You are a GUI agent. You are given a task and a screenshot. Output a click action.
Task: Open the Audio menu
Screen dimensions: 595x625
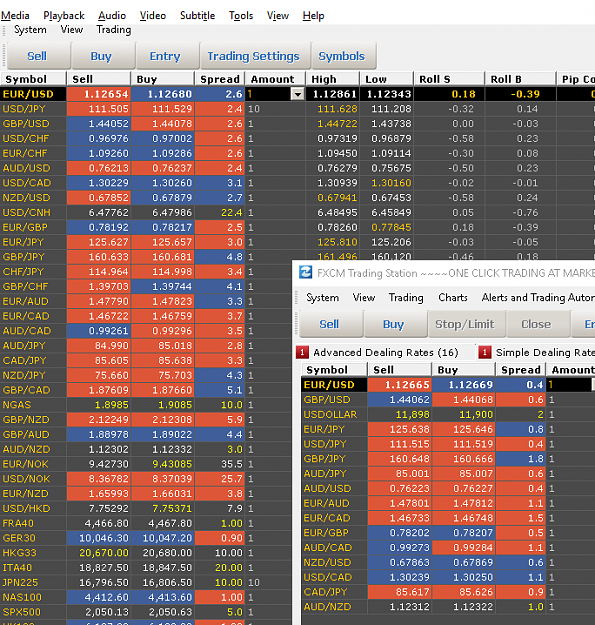tap(112, 16)
